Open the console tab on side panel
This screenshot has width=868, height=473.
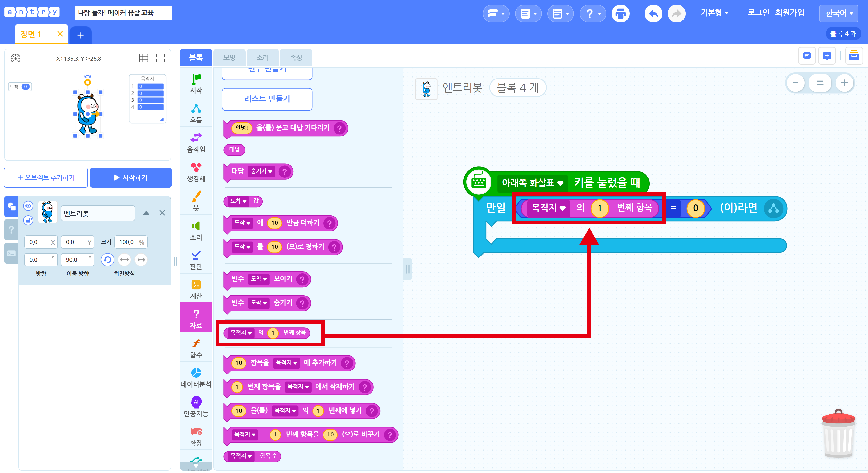(x=11, y=253)
